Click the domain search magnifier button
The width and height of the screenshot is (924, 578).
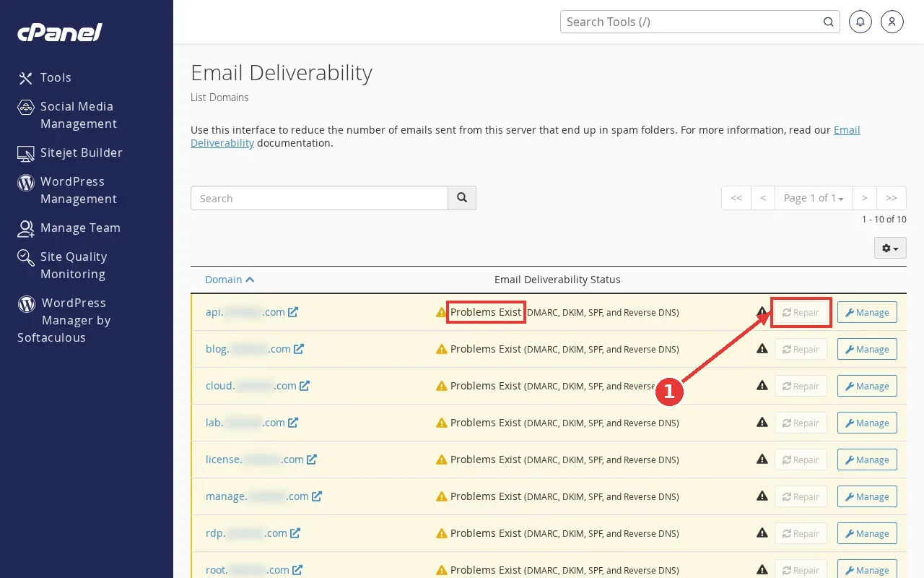pos(462,198)
